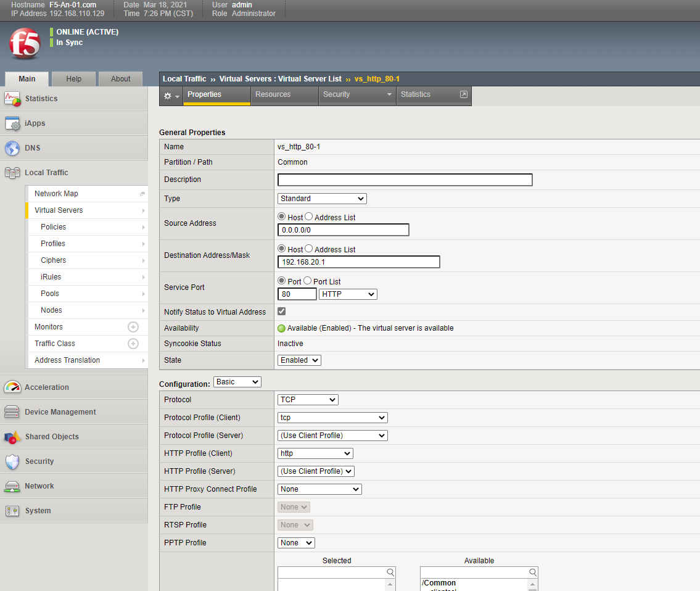Switch to the Resources tab
Image resolution: width=700 pixels, height=591 pixels.
(273, 94)
